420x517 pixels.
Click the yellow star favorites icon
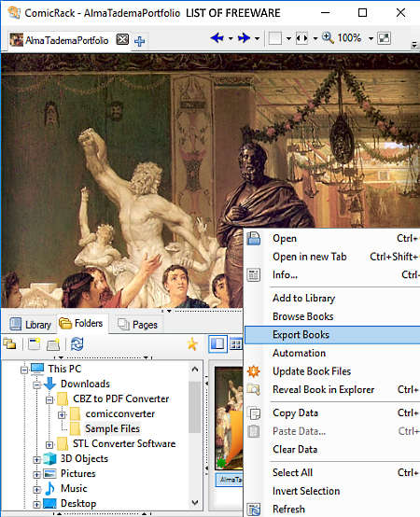tap(192, 344)
